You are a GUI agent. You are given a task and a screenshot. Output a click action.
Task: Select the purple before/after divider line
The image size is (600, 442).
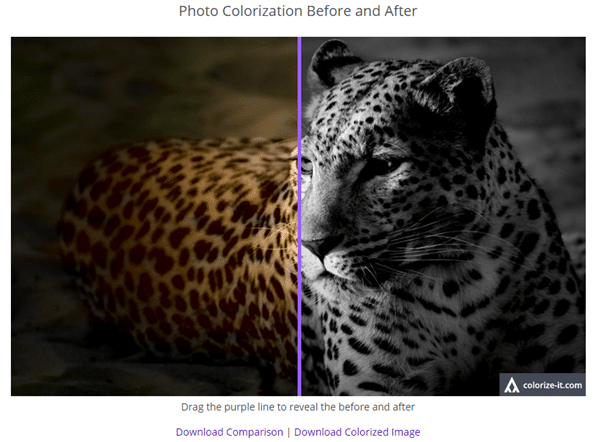point(300,216)
